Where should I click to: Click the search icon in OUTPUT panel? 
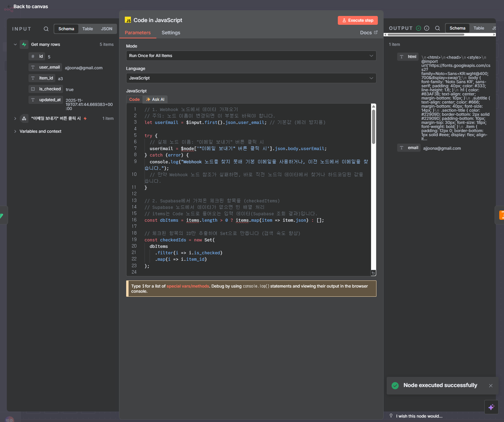coord(438,28)
